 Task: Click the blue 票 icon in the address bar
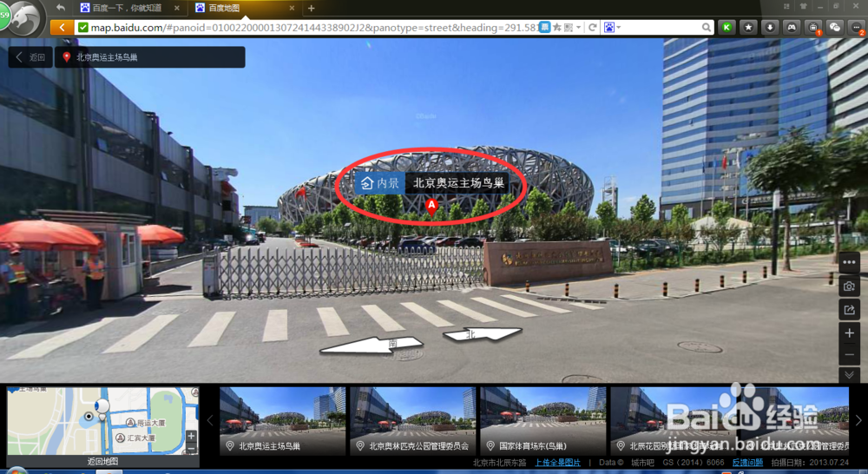pos(545,27)
